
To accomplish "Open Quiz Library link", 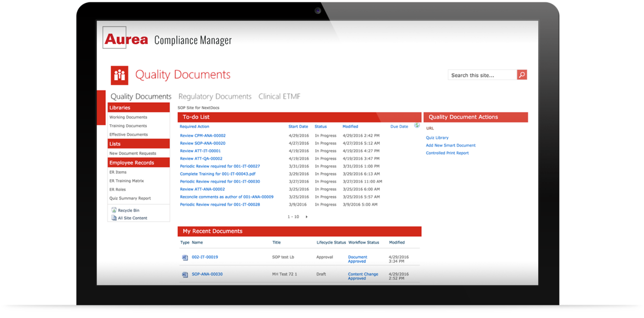I will 437,138.
